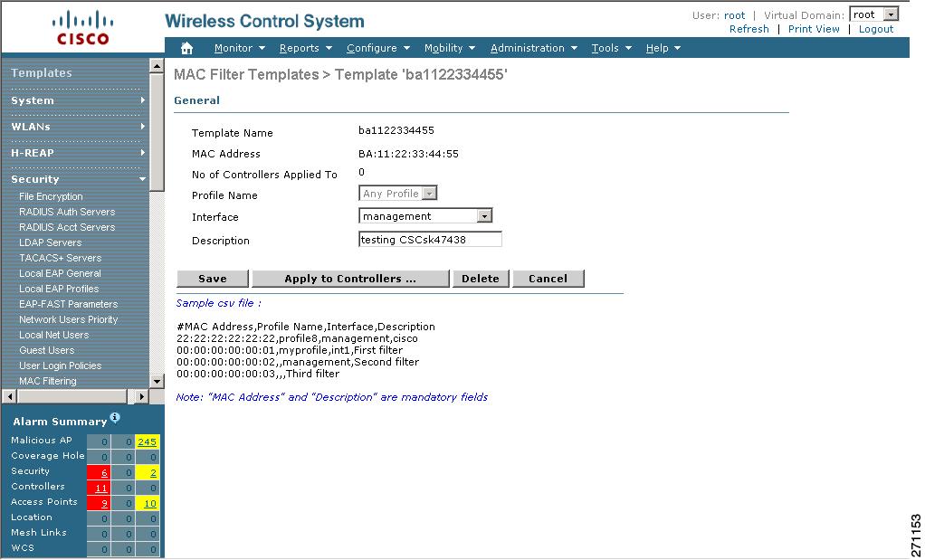Viewport: 925px width, 560px height.
Task: Open Guest Users in sidebar
Action: (x=46, y=349)
